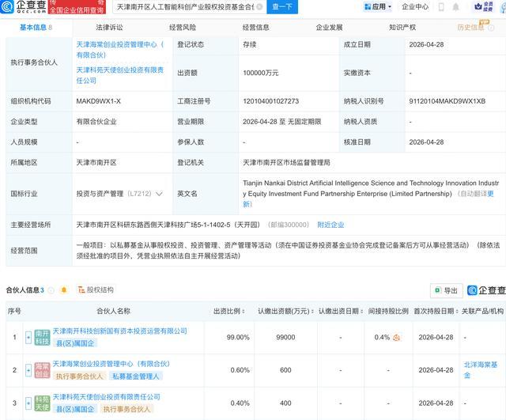The image size is (506, 420).
Task: Open the 应用 dropdown menu
Action: point(378,6)
